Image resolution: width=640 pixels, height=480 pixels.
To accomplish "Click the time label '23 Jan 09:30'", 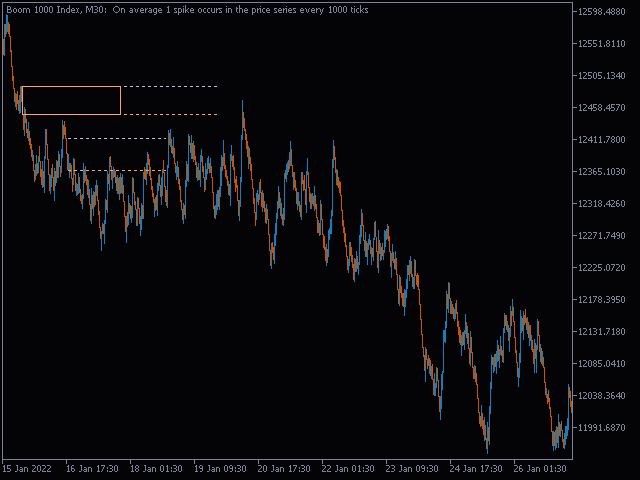I will click(412, 469).
